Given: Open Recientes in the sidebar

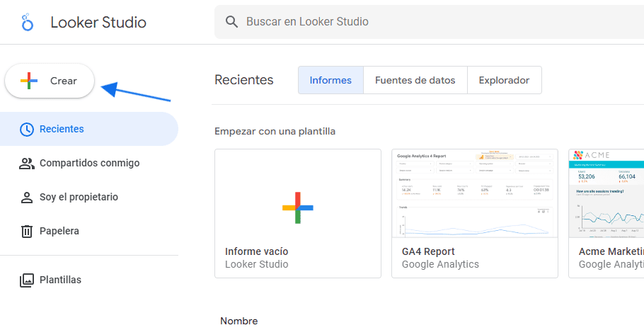Looking at the screenshot, I should pos(89,129).
